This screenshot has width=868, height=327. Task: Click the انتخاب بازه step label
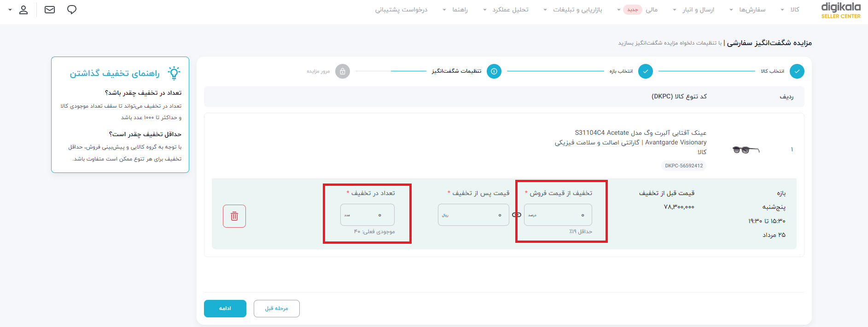(621, 71)
